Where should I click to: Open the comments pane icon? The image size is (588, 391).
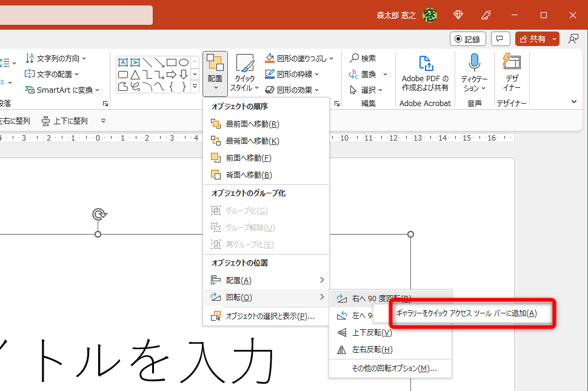click(x=500, y=39)
